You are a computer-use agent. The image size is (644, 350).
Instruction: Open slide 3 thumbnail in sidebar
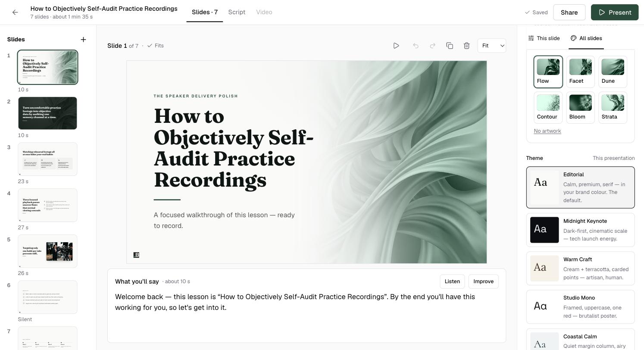tap(47, 159)
